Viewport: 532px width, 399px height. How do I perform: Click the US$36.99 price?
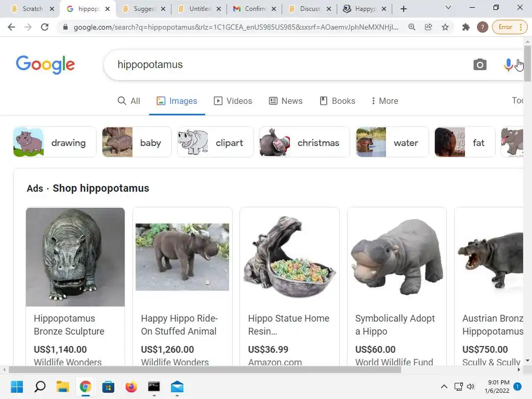(268, 350)
